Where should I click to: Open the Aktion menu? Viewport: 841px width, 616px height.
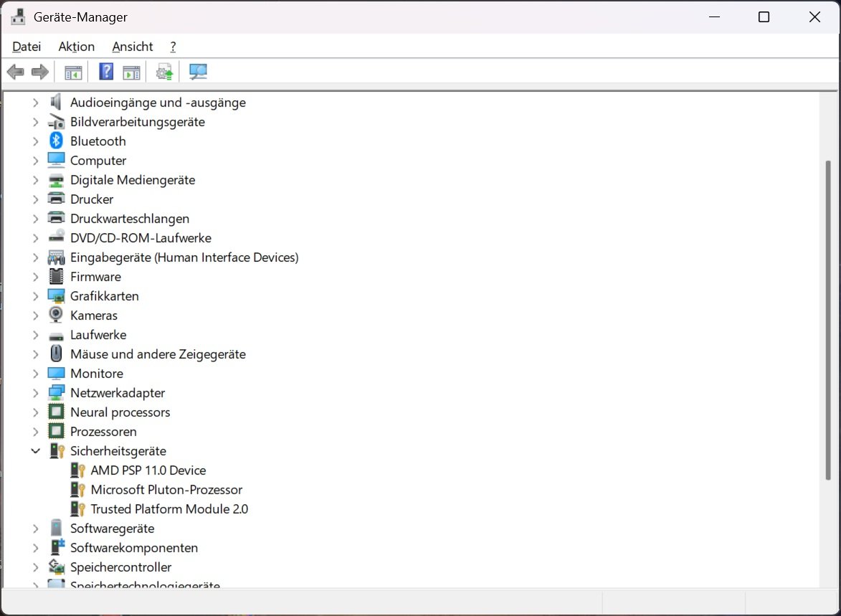pyautogui.click(x=77, y=47)
